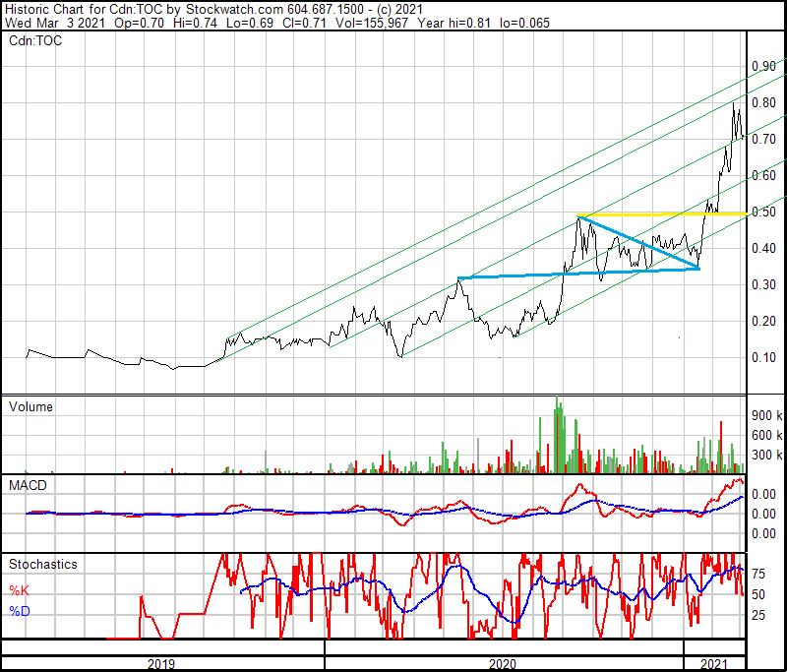Image resolution: width=787 pixels, height=672 pixels.
Task: Click the 'Volume' panel label
Action: click(30, 406)
